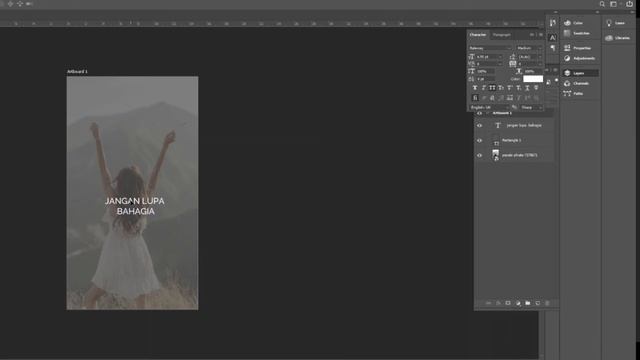Viewport: 640px width, 360px height.
Task: Open the Libraries panel
Action: click(x=618, y=38)
